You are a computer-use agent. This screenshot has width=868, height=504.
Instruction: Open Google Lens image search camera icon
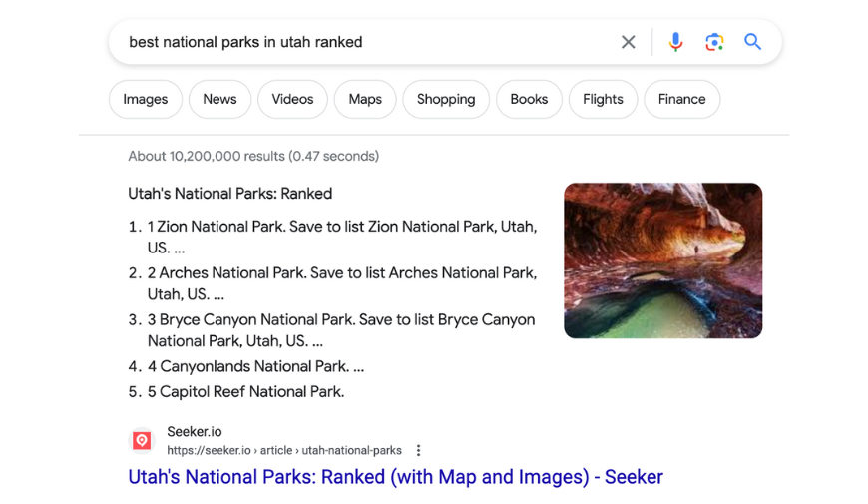point(714,42)
